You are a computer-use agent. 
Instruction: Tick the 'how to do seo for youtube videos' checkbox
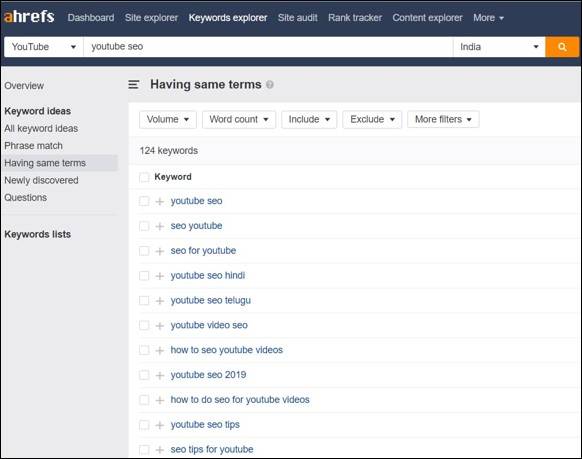click(x=144, y=400)
